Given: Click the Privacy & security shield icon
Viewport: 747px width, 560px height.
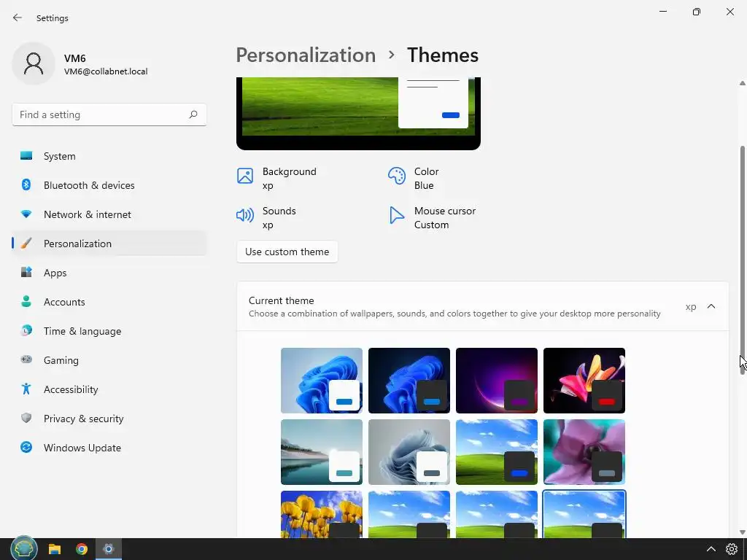Looking at the screenshot, I should [26, 418].
